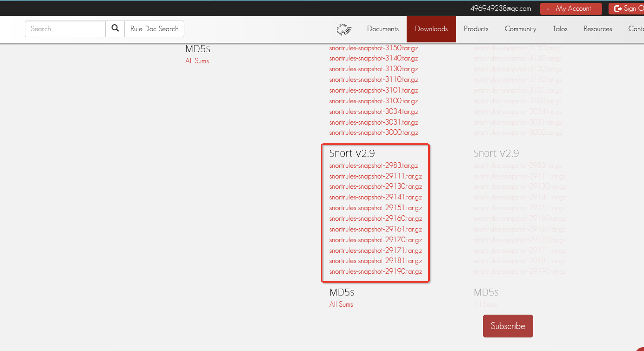
Task: Download snortrules-snapshot-3031.tar.gz
Action: [x=373, y=123]
